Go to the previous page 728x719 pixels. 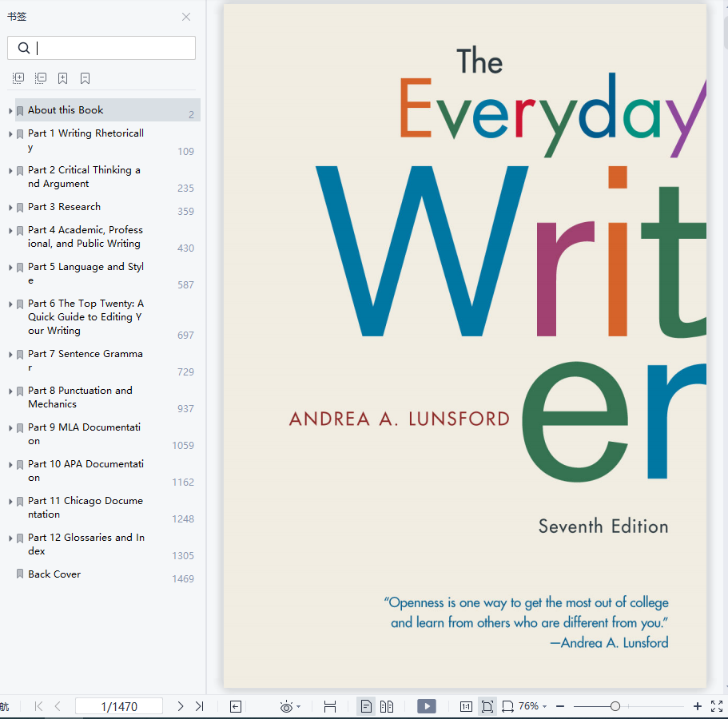[x=58, y=706]
